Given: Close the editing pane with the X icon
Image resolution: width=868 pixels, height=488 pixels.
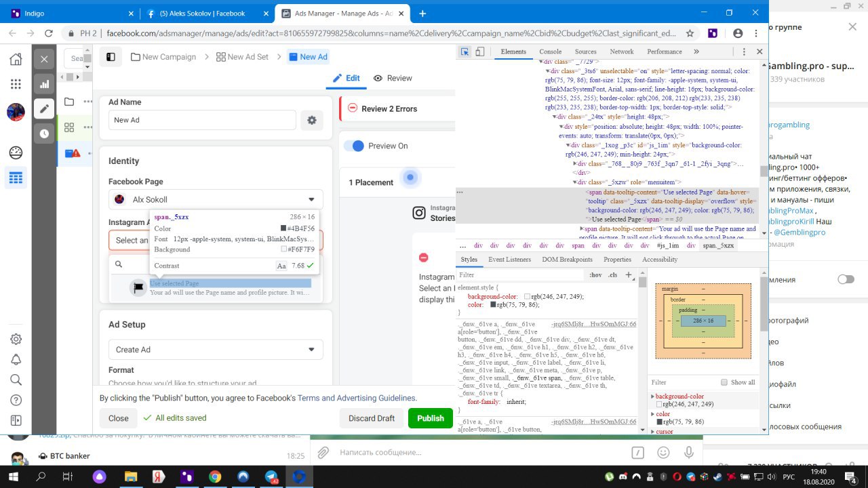Looking at the screenshot, I should pos(44,59).
